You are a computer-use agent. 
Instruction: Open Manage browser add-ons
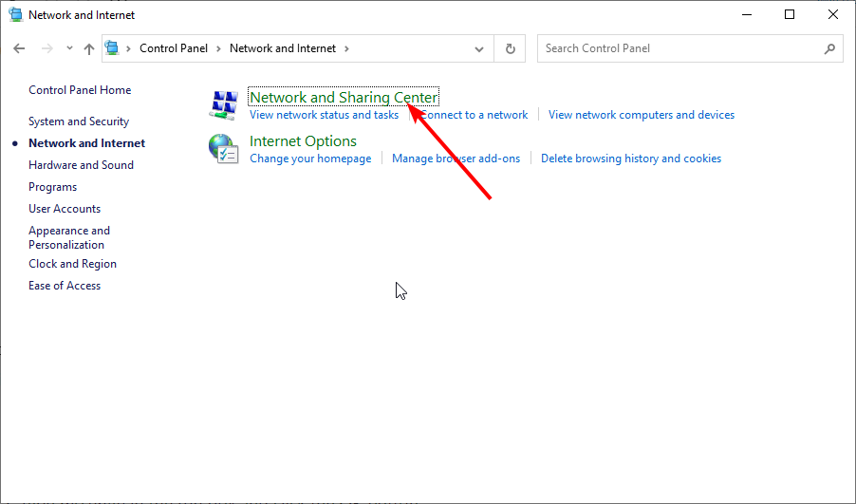point(456,159)
